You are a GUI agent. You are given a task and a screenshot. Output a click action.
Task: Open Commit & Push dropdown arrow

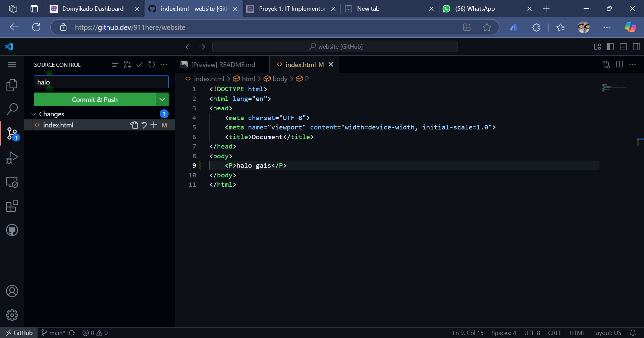(x=162, y=100)
